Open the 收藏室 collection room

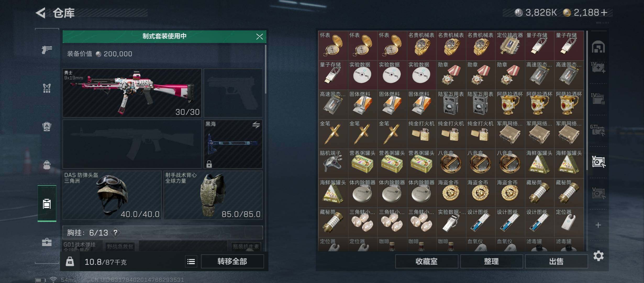[426, 261]
